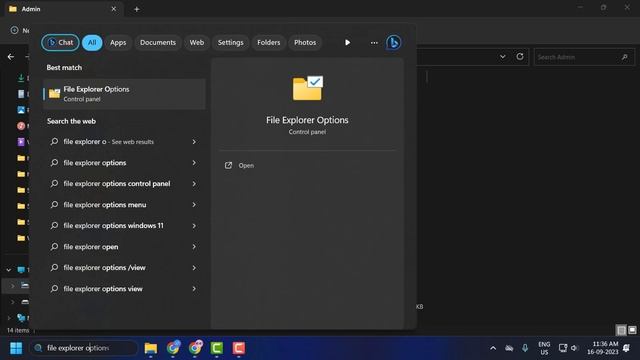Open Bing Chat filter in search panel

pos(60,42)
